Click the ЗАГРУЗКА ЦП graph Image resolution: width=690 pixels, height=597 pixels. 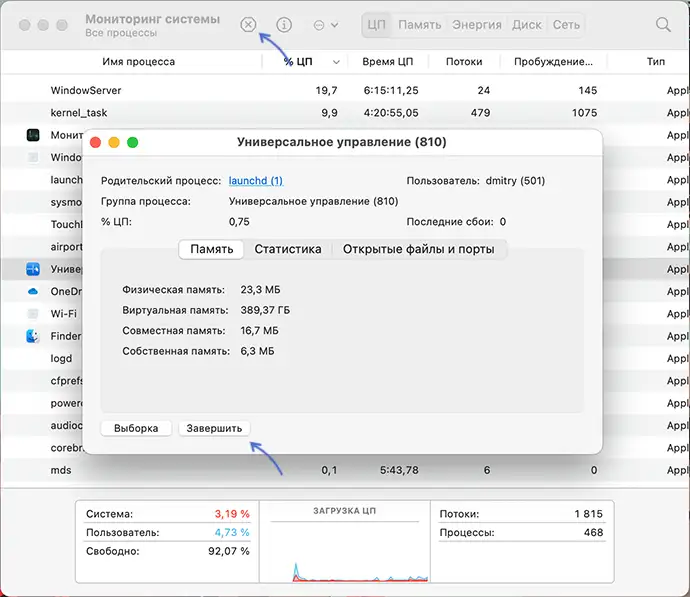(345, 542)
